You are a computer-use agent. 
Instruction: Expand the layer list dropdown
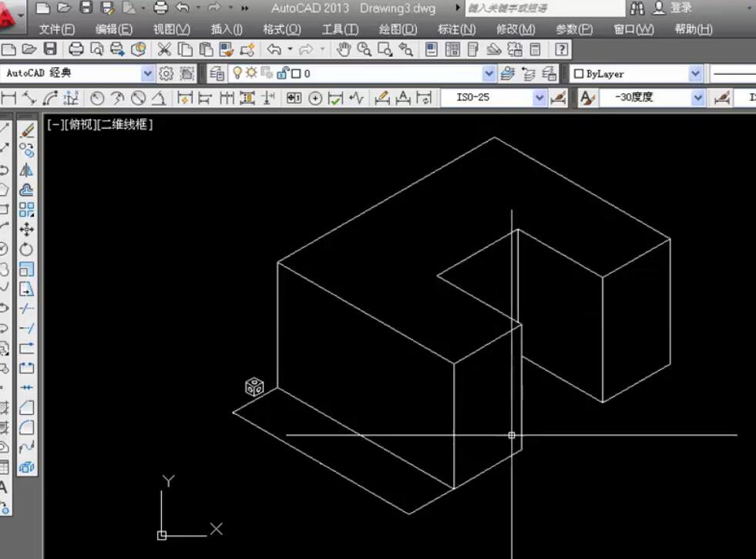tap(489, 74)
